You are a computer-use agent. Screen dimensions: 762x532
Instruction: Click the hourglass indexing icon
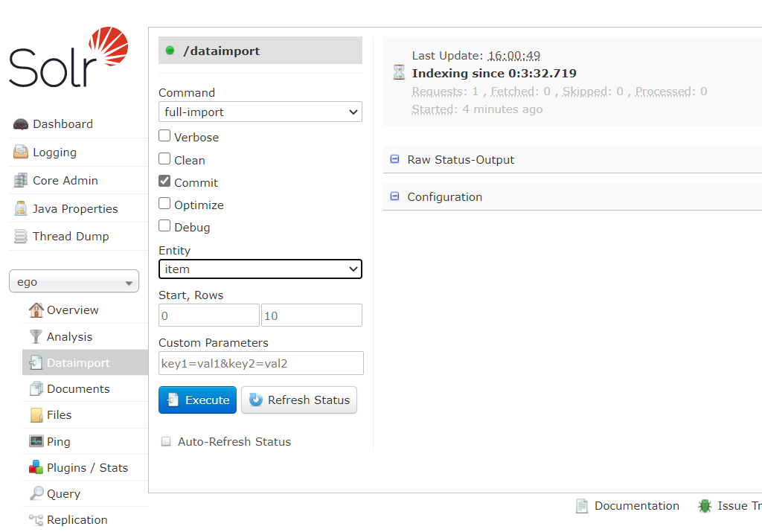399,72
